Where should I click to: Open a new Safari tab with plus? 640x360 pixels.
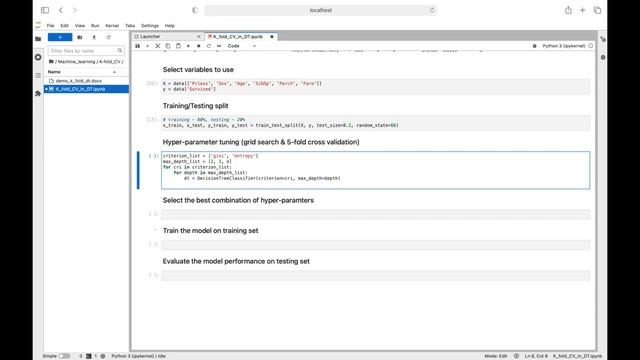click(582, 10)
